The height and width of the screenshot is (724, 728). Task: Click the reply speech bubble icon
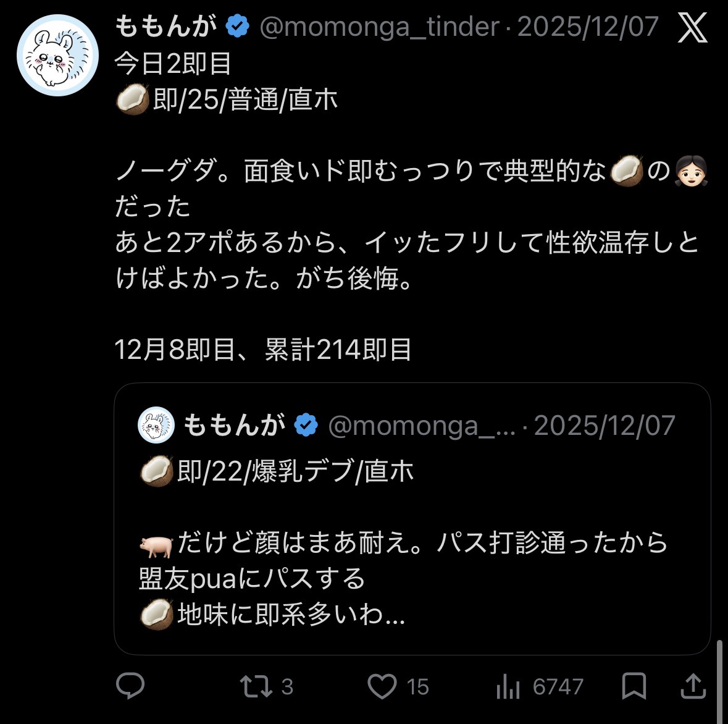click(x=130, y=686)
